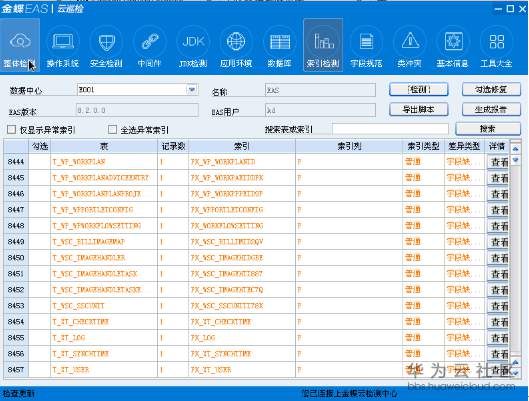Image resolution: width=529 pixels, height=401 pixels.
Task: Open the 中间件 middleware chain icon
Action: 149,45
